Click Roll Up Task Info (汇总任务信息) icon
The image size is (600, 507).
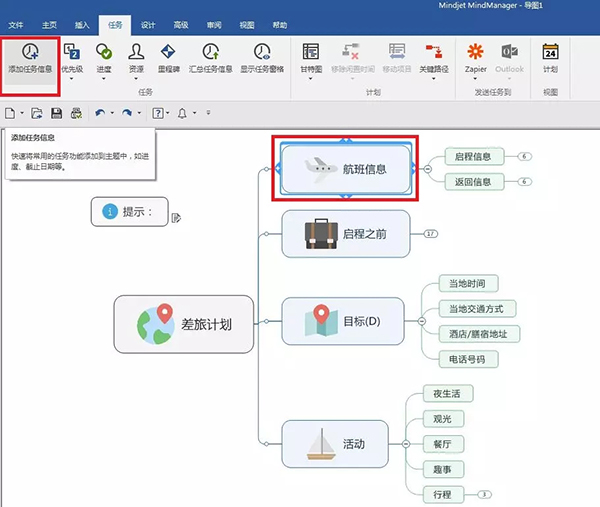click(x=211, y=51)
